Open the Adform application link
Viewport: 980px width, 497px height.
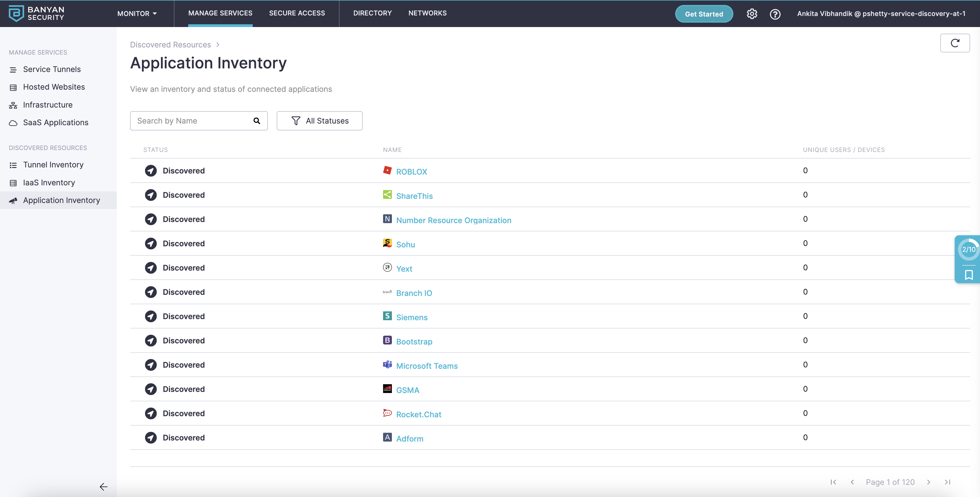coord(410,439)
